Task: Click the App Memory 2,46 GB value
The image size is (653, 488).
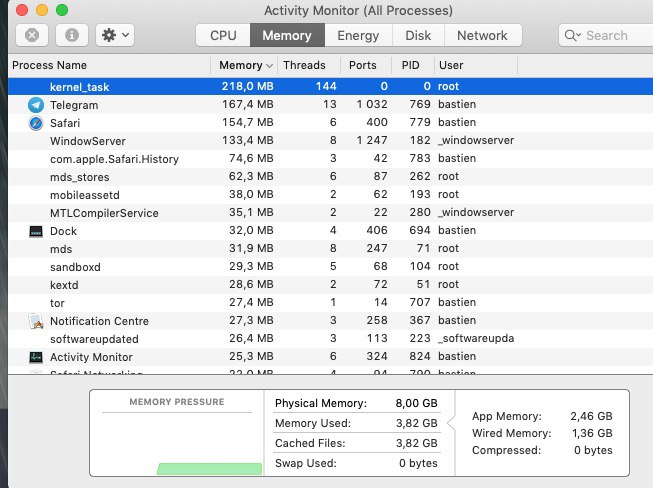Action: pos(591,416)
